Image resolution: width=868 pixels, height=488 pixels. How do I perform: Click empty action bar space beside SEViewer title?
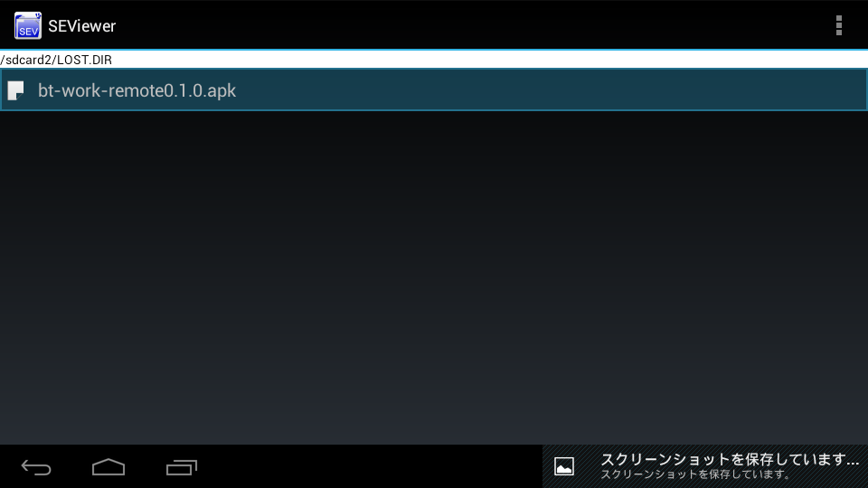[x=452, y=25]
